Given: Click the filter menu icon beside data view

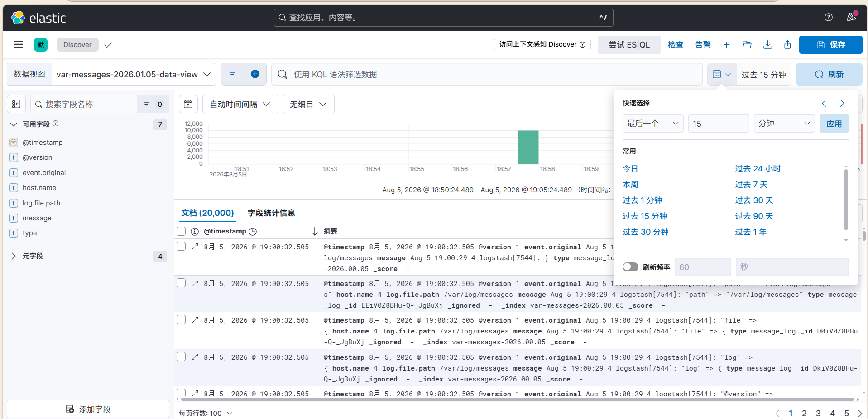Looking at the screenshot, I should coord(232,74).
